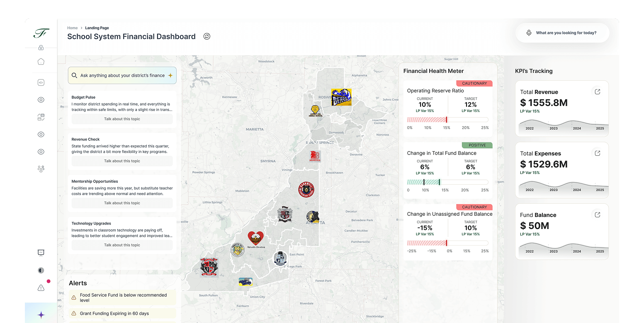
Task: Activate the microphone icon in the search bar
Action: click(529, 33)
